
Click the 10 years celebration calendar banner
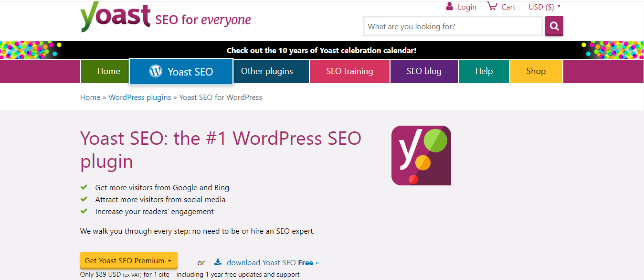pyautogui.click(x=322, y=50)
